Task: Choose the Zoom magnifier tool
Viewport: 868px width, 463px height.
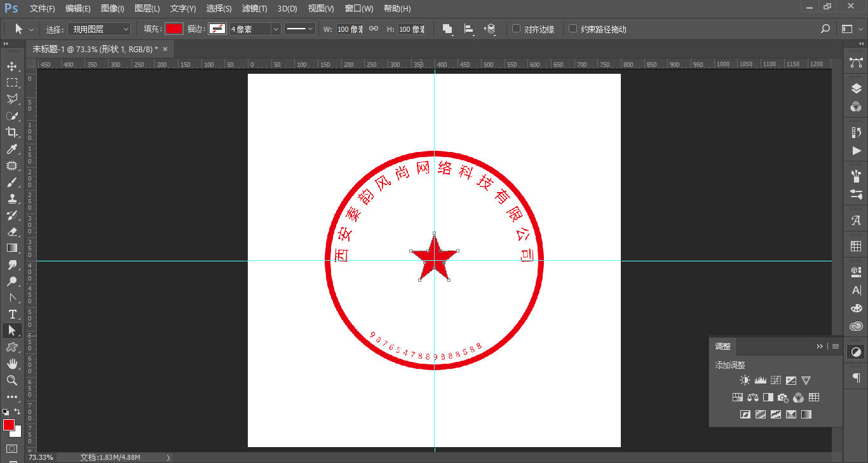Action: tap(11, 380)
